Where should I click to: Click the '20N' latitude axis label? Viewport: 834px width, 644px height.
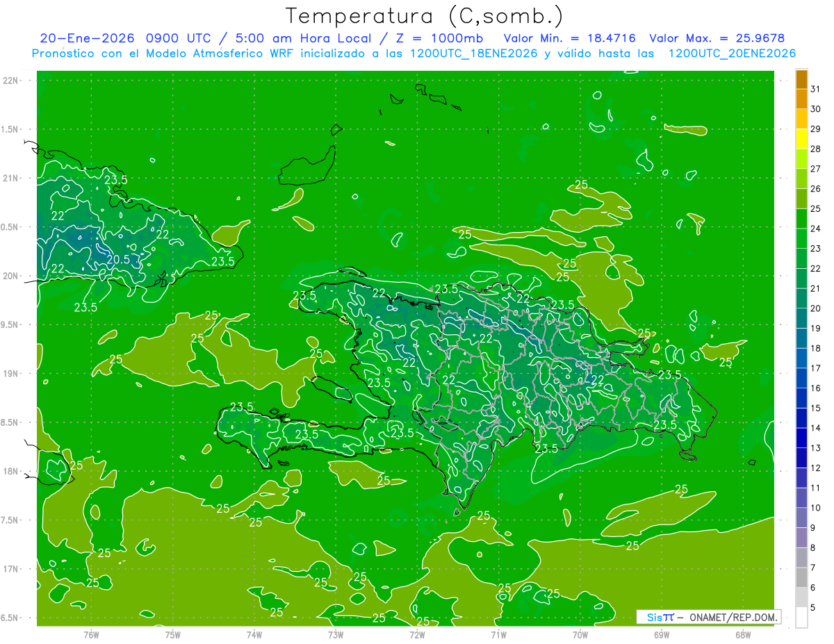[x=11, y=276]
